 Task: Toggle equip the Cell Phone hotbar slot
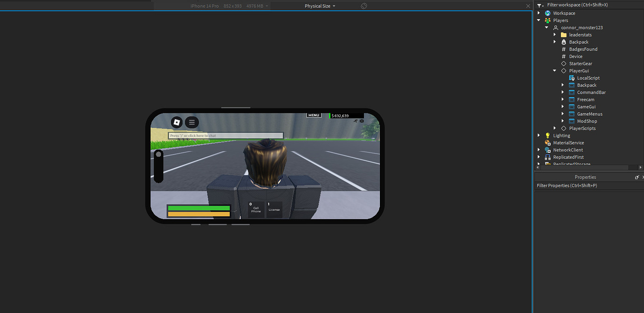pos(256,209)
